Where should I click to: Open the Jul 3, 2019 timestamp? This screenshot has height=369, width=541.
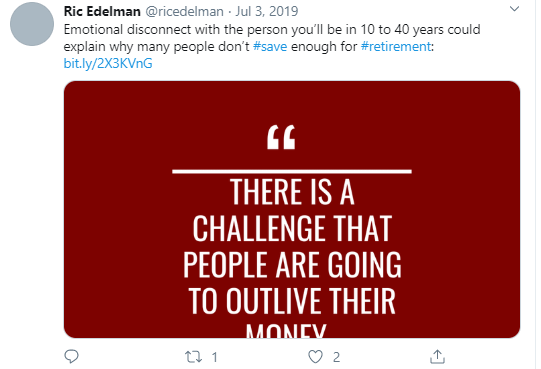pos(267,11)
